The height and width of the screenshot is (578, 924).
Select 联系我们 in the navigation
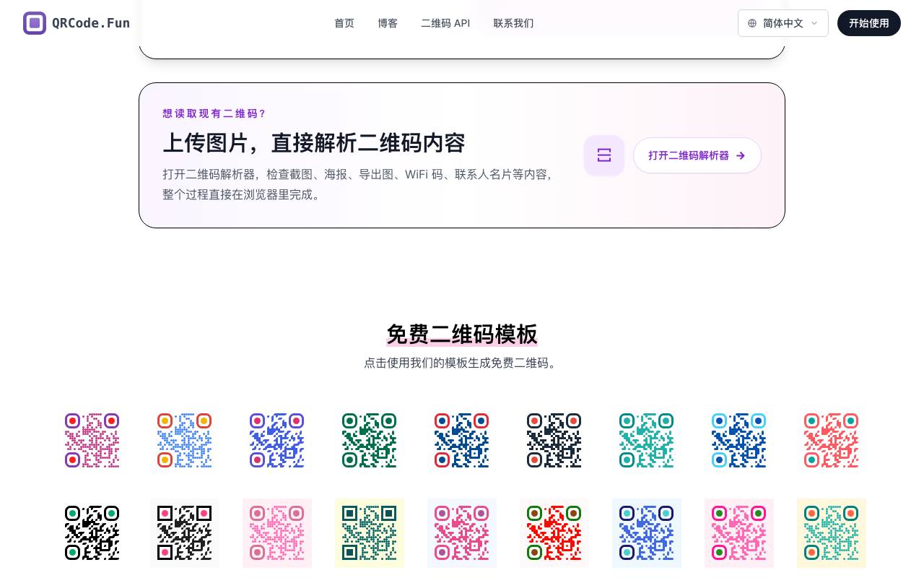[513, 23]
